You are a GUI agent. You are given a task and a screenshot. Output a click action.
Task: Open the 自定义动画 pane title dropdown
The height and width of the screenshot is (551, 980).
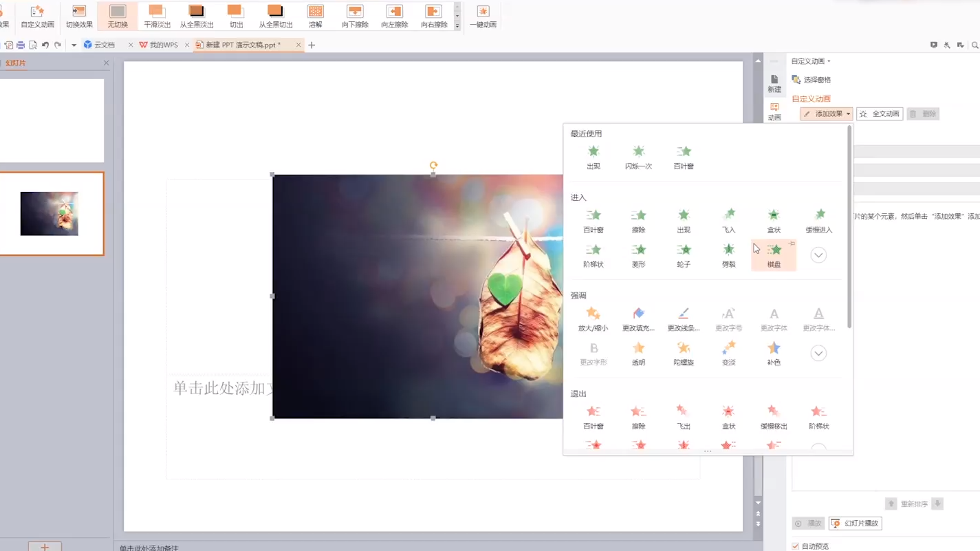[811, 61]
